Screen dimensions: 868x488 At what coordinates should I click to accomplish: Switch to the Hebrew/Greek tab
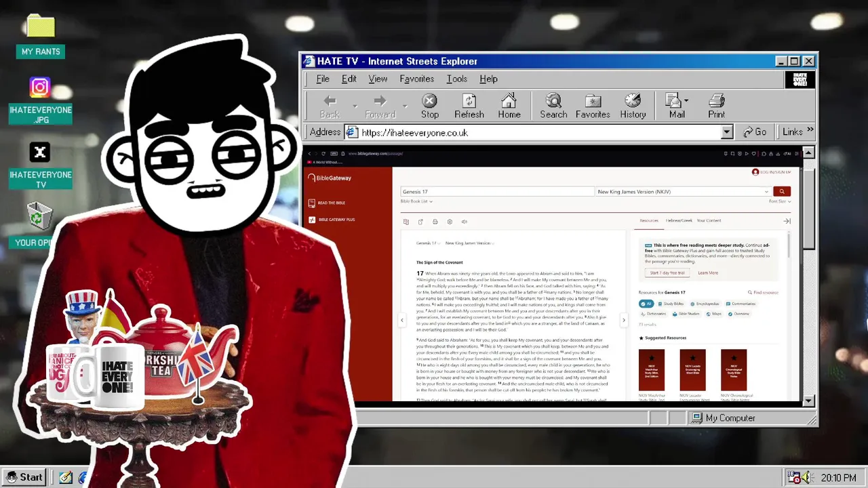pos(679,220)
